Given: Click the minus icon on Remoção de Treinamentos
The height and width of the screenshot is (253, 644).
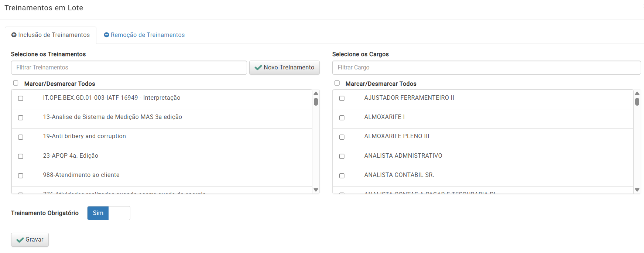Looking at the screenshot, I should coord(106,35).
